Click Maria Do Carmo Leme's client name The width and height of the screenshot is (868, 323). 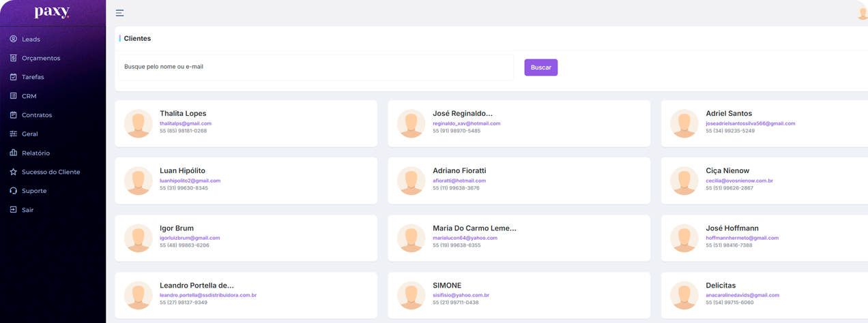click(474, 228)
